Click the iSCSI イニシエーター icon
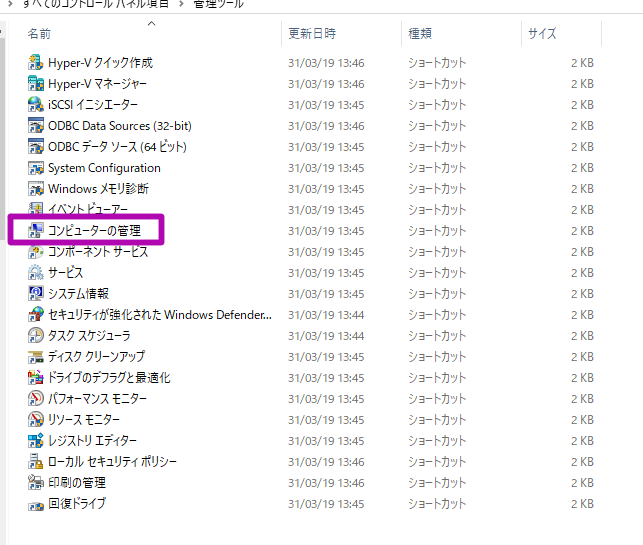The image size is (643, 545). coord(36,105)
